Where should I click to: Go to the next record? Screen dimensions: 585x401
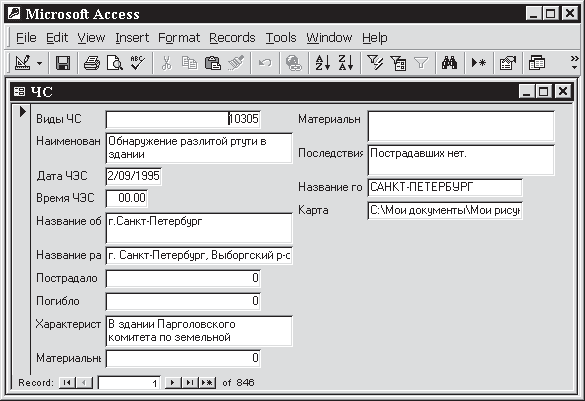172,382
